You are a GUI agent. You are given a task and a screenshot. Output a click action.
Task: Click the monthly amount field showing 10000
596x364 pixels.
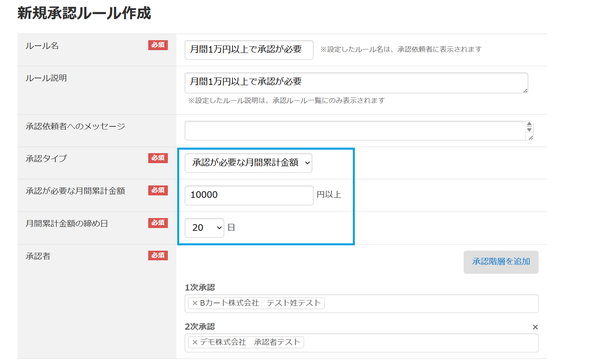[x=249, y=195]
